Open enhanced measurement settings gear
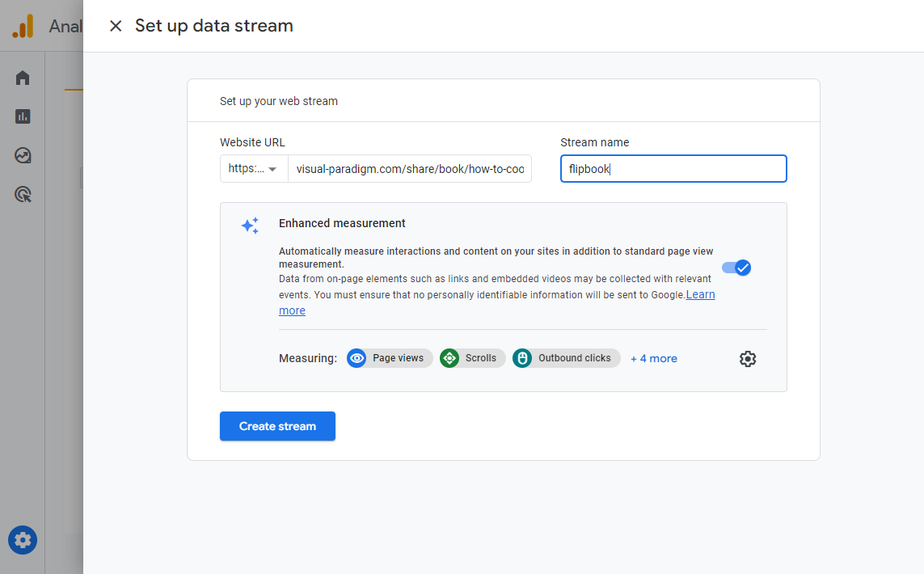924x574 pixels. pos(748,359)
